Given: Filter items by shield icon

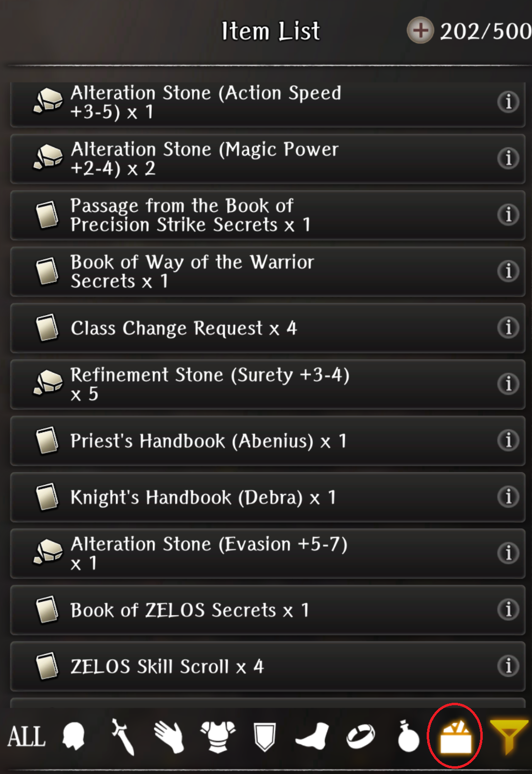Looking at the screenshot, I should (265, 737).
